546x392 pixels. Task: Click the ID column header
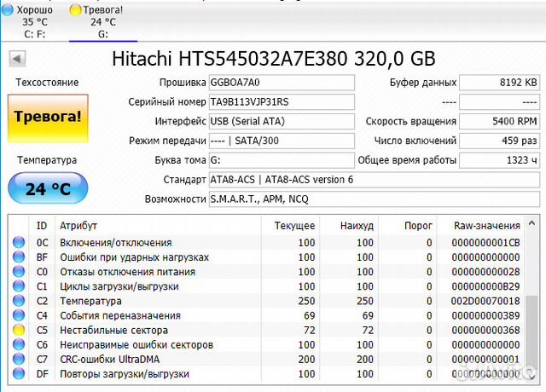point(42,226)
